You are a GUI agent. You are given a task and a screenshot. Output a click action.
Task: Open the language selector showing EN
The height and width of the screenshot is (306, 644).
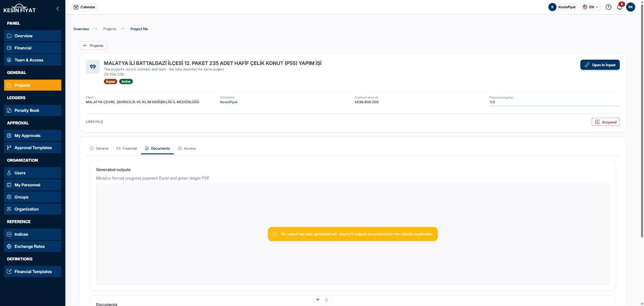tap(591, 7)
